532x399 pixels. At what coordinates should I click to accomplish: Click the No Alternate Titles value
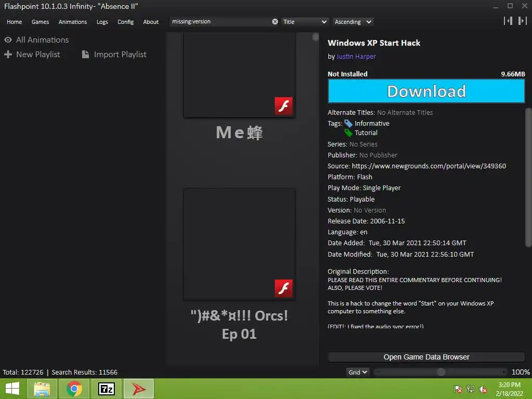click(405, 112)
